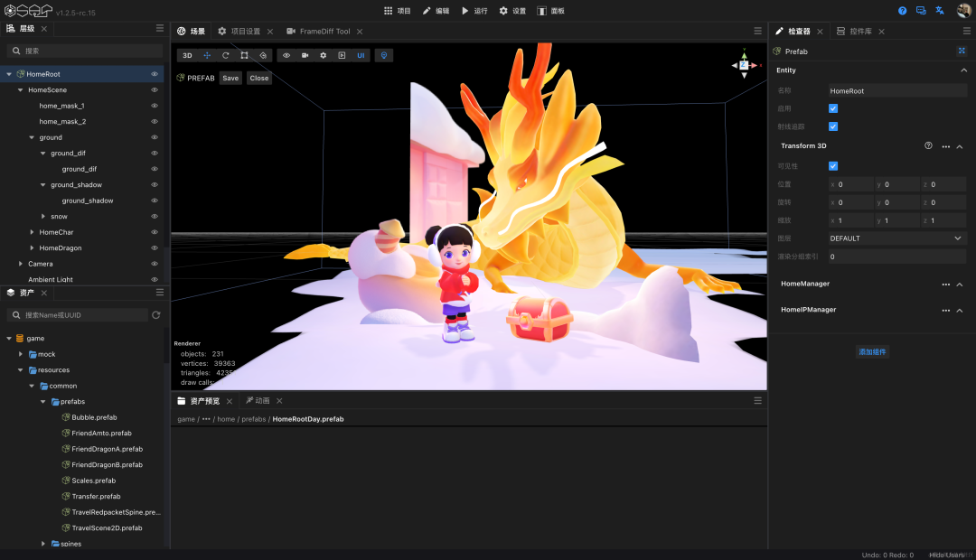Click the blue icon beside Prefab header
This screenshot has height=560, width=976.
(962, 51)
